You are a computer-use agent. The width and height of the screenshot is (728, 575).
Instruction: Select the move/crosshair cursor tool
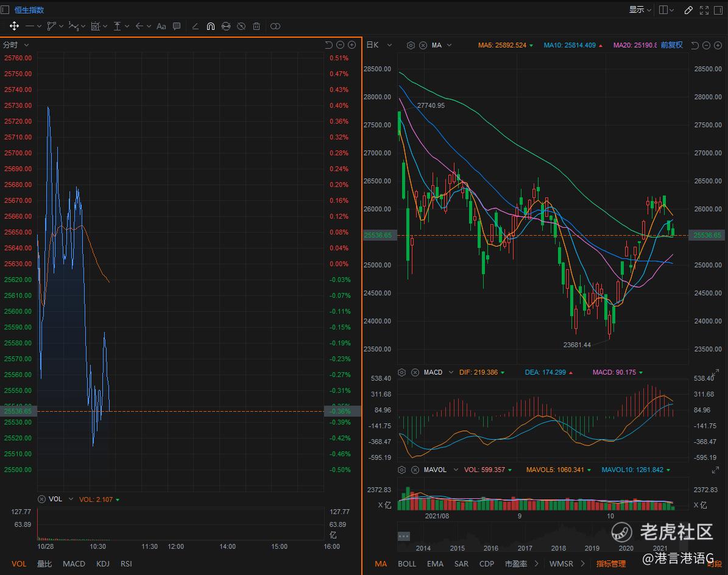click(x=13, y=26)
